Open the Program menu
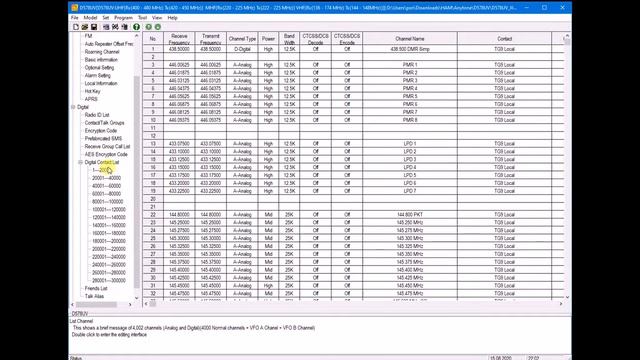Screen dimensions: 640x360 pos(123,18)
